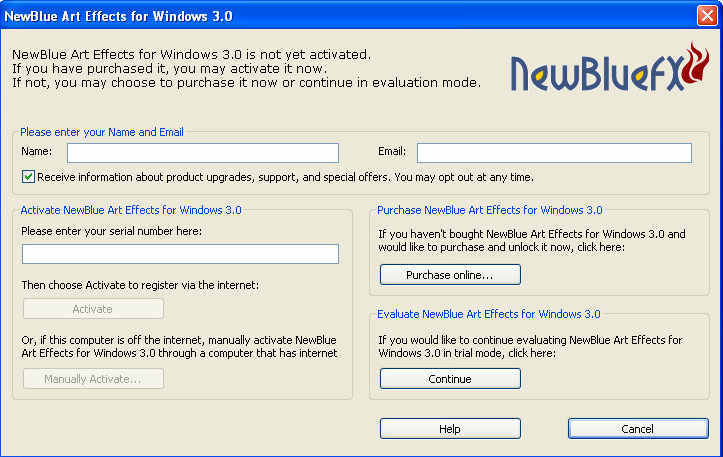Click the serial number entry field
Viewport: 723px width, 457px height.
[180, 254]
